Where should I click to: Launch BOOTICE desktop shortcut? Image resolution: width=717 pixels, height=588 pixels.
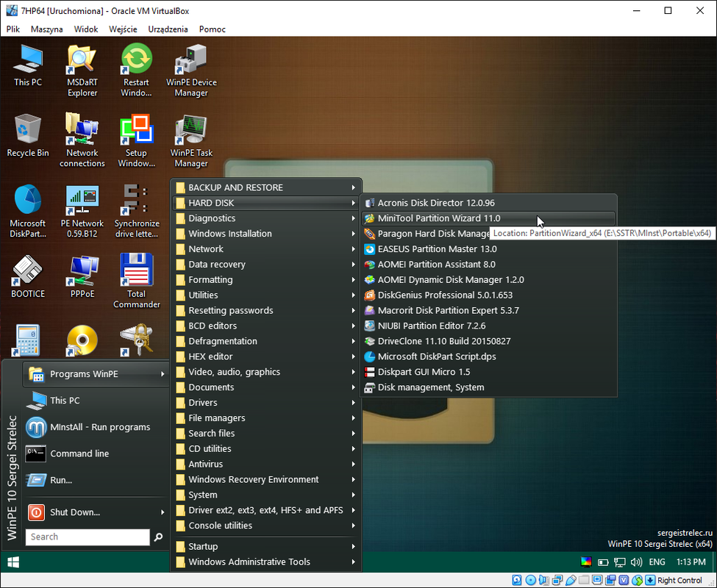27,276
